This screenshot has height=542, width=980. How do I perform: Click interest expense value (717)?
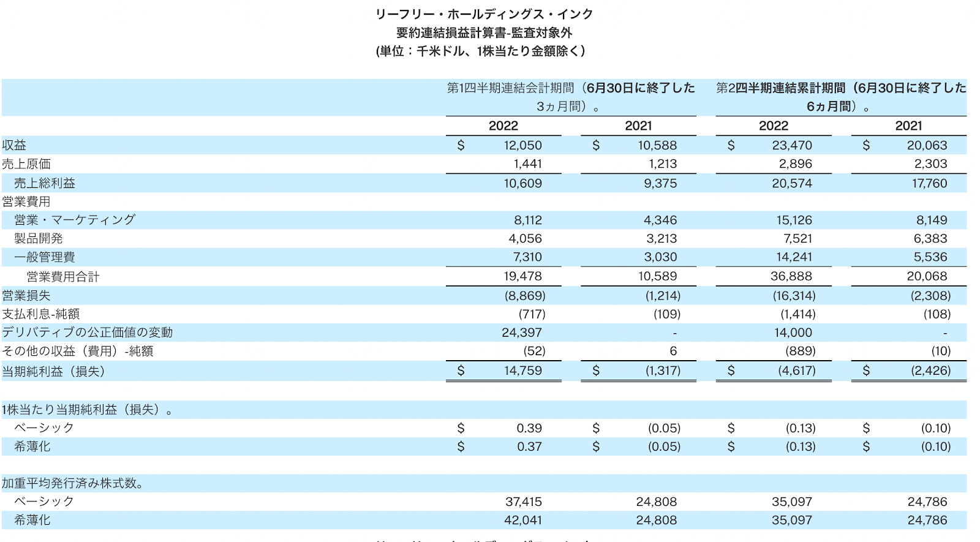(x=532, y=314)
